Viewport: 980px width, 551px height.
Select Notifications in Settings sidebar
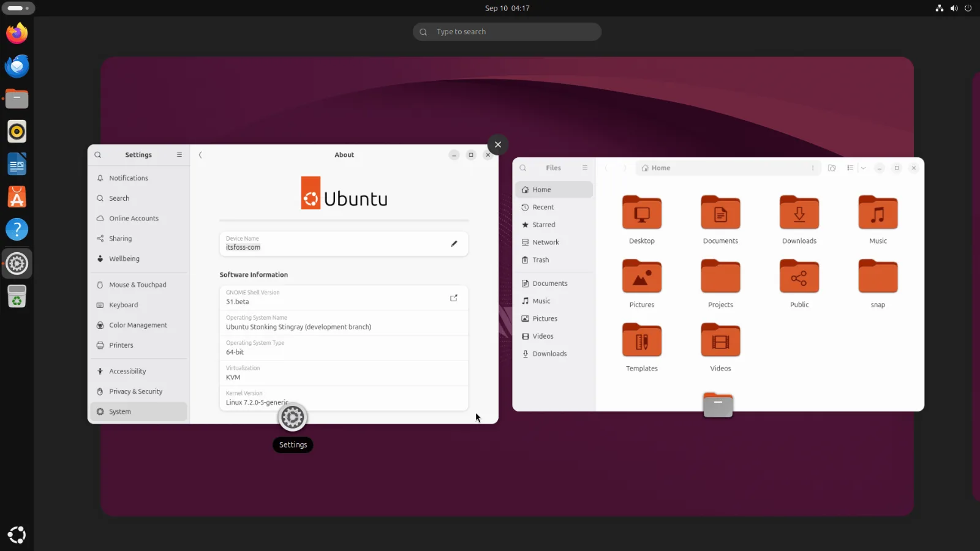coord(138,178)
